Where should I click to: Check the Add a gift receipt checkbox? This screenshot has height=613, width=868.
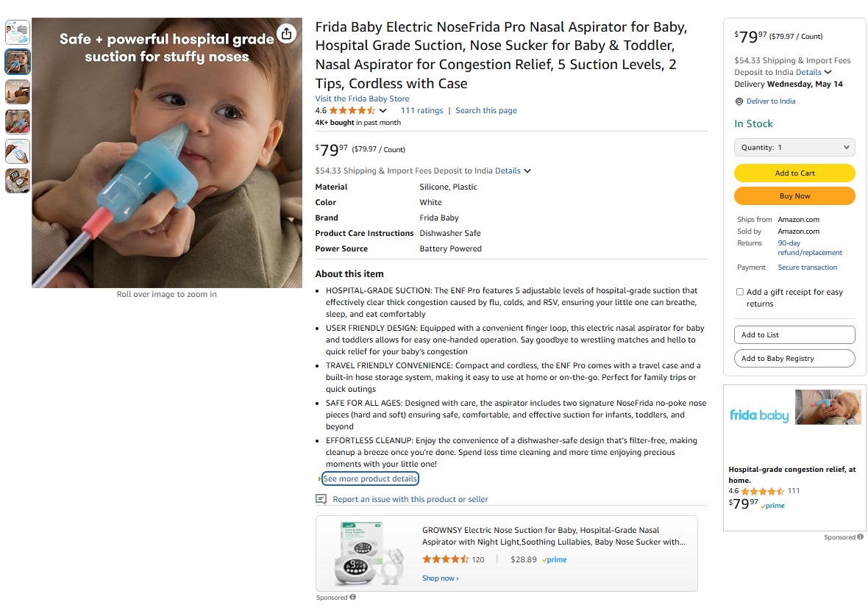(x=739, y=292)
